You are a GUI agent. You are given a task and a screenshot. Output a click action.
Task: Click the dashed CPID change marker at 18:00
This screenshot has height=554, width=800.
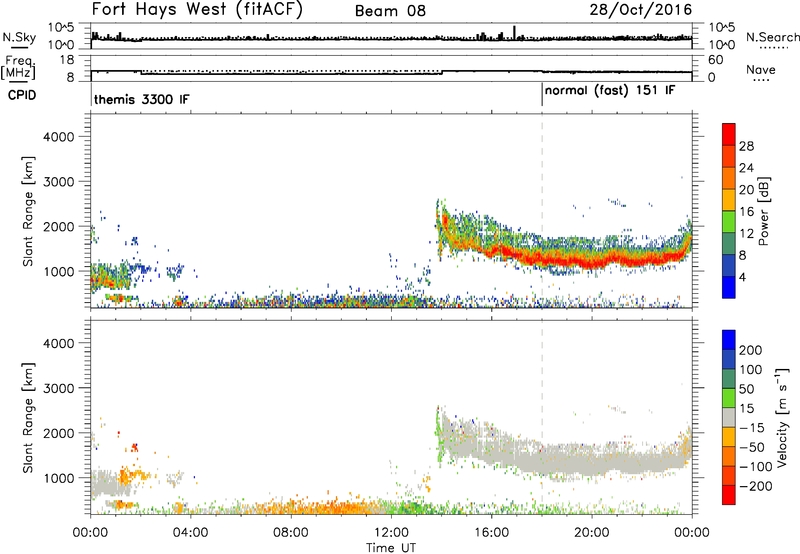(x=542, y=211)
